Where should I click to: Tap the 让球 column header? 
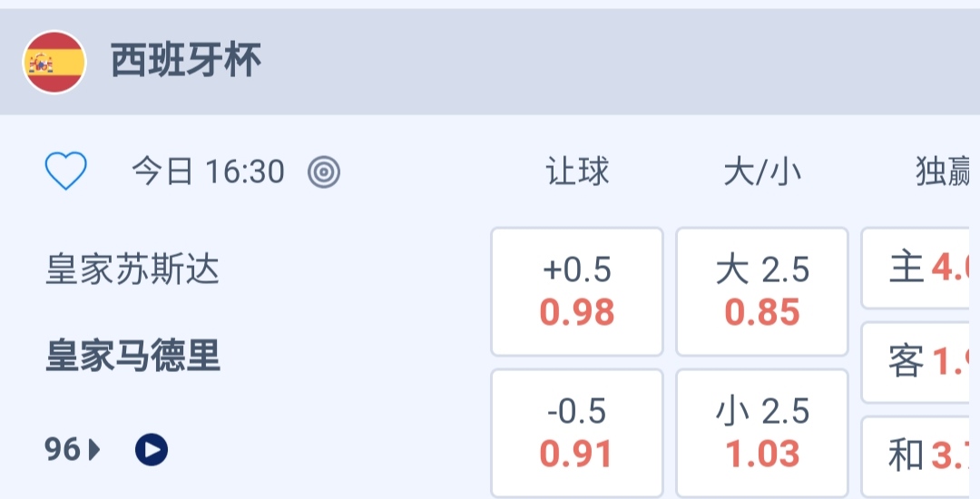pos(577,171)
